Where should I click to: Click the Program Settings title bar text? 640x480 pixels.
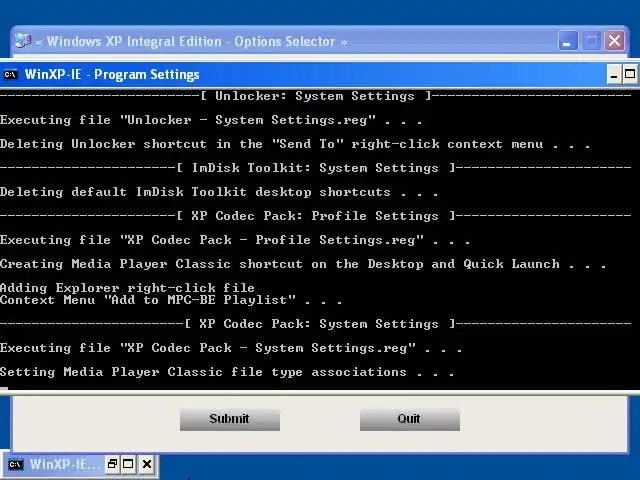(112, 75)
